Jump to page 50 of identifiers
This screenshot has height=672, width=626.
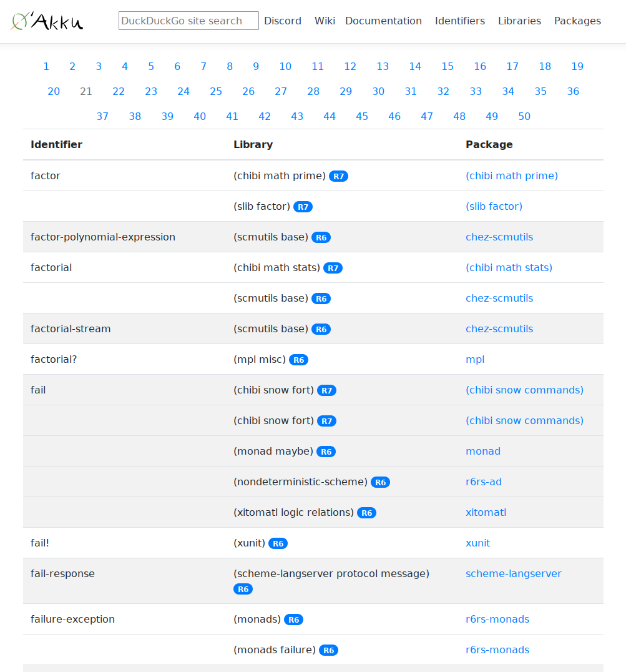pyautogui.click(x=524, y=116)
